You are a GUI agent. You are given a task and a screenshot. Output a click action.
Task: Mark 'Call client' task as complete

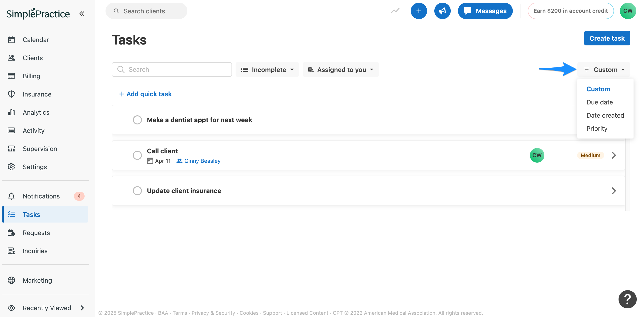[137, 155]
